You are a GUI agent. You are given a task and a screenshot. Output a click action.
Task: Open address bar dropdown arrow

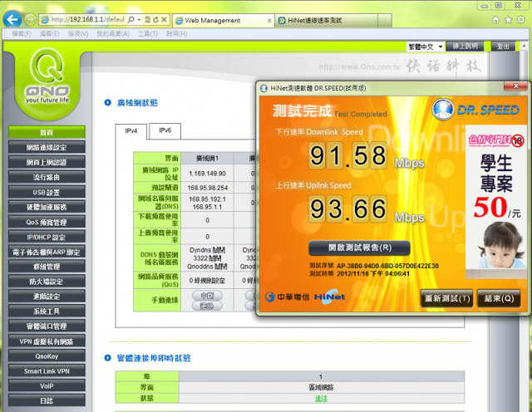coord(139,20)
